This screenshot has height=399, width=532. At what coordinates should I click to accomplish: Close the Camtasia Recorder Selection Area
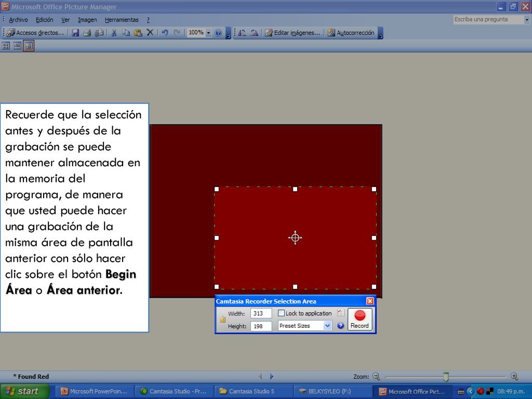tap(370, 301)
